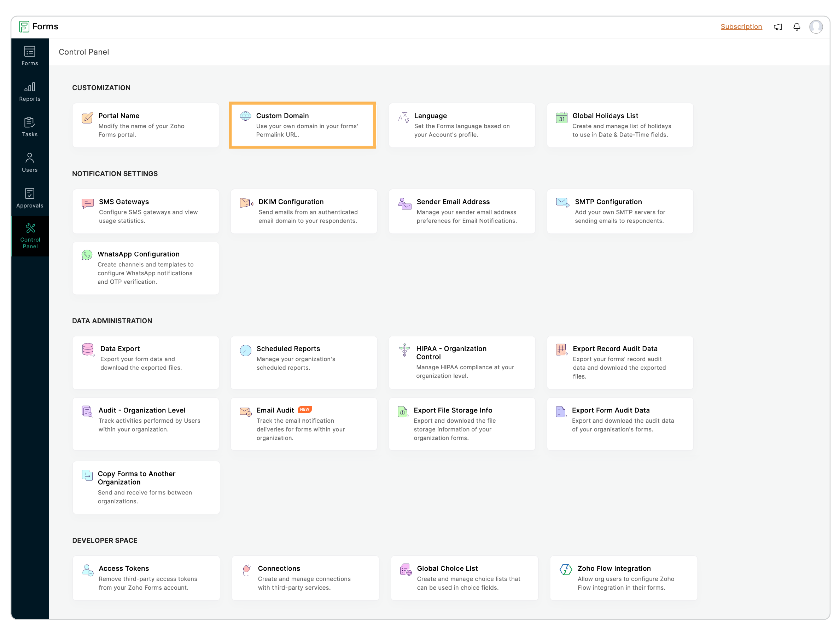This screenshot has height=630, width=840.
Task: Open the Export File Storage Info title
Action: pos(453,410)
